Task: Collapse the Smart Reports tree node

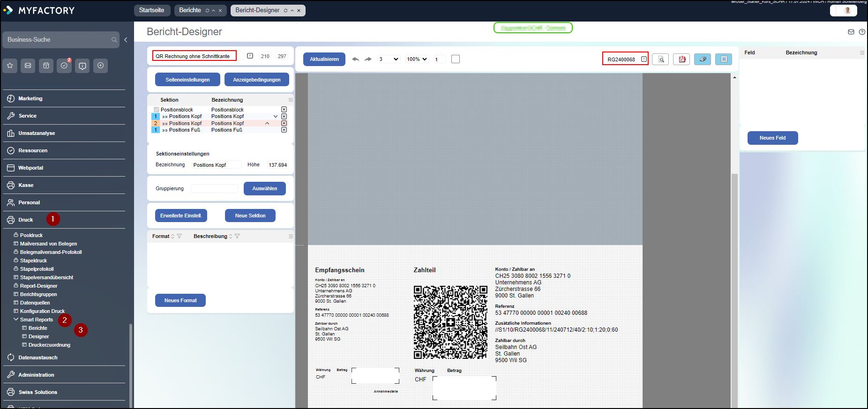Action: (16, 320)
